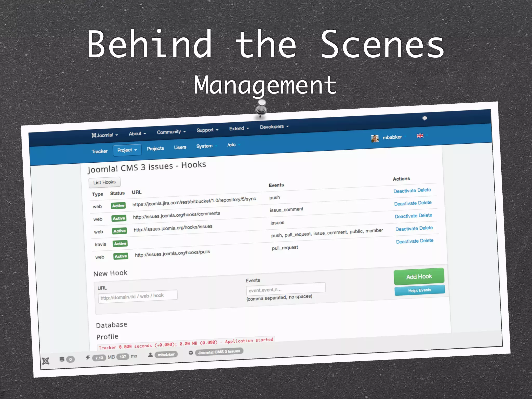
Task: Click the hooks/issues URL text
Action: point(173,228)
